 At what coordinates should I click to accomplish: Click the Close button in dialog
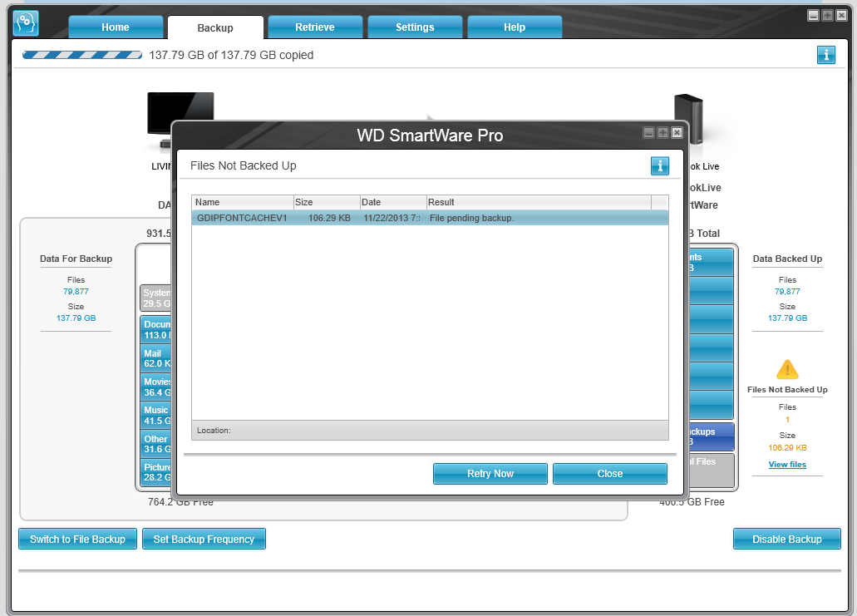tap(610, 474)
